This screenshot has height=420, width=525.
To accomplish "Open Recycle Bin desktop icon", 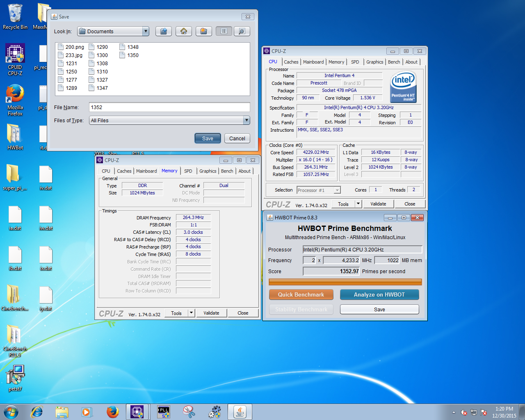I will tap(15, 17).
